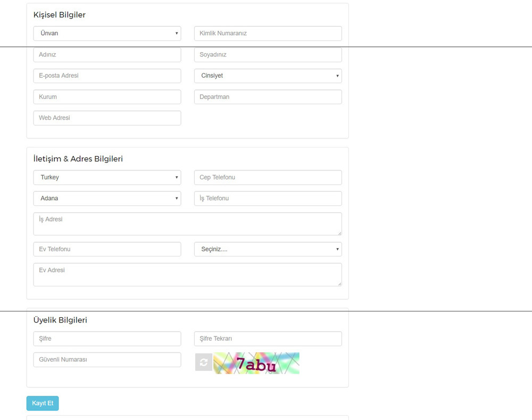The width and height of the screenshot is (532, 420).
Task: Focus the Kimlik Numaranız field
Action: [268, 34]
